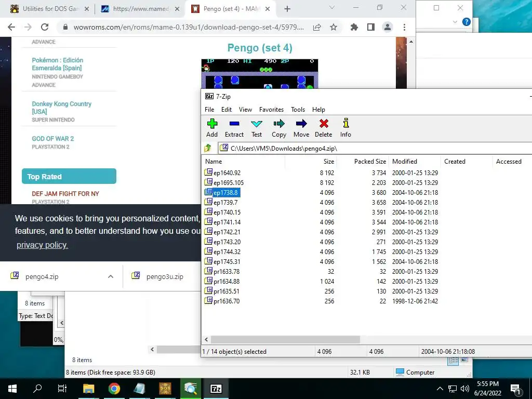The width and height of the screenshot is (532, 399).
Task: Open a new Chrome tab with the plus button
Action: (287, 9)
